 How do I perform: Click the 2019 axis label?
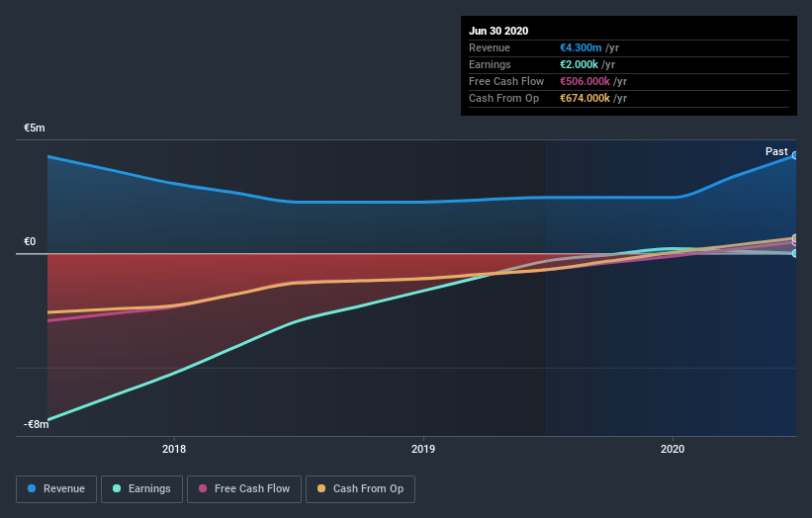coord(423,449)
